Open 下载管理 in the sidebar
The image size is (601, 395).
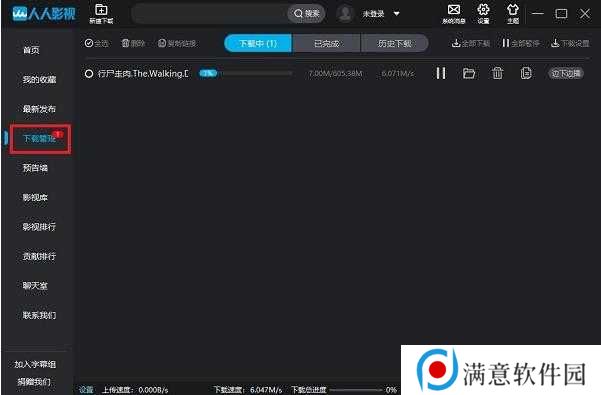40,138
